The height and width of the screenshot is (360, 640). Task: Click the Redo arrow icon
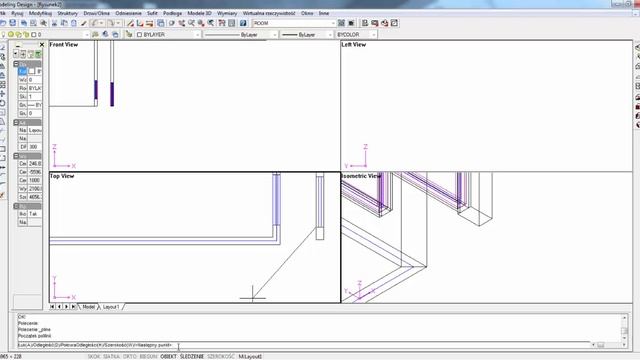[x=111, y=23]
